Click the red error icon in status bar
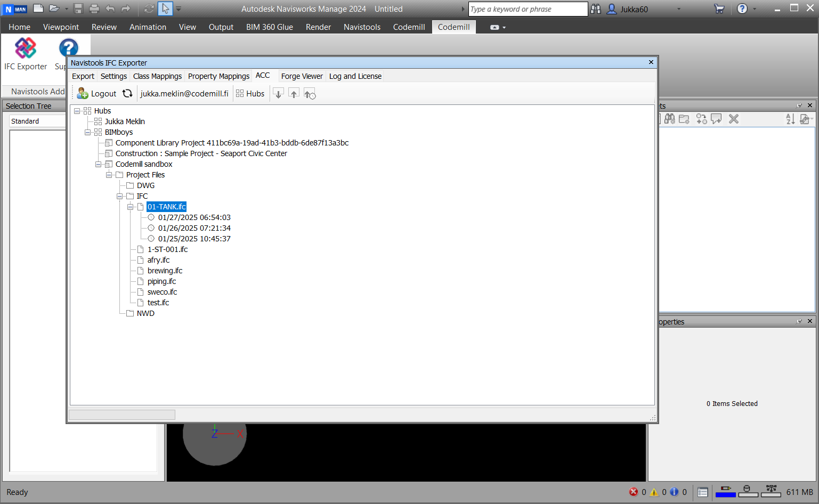Viewport: 819px width, 504px height. click(x=634, y=492)
